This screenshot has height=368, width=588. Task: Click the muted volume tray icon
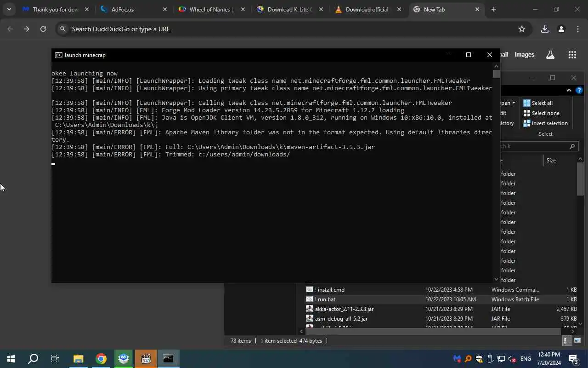coord(512,359)
